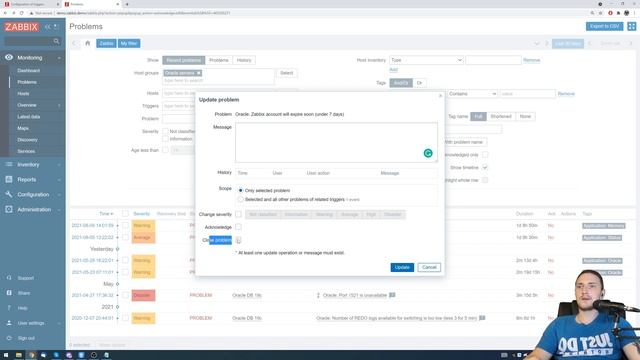Open Latest data page
This screenshot has width=640, height=360.
29,117
